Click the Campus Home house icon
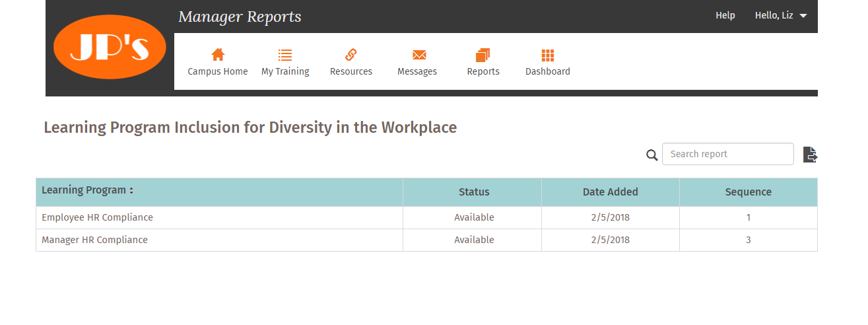Screen dimensions: 868x325 [218, 55]
